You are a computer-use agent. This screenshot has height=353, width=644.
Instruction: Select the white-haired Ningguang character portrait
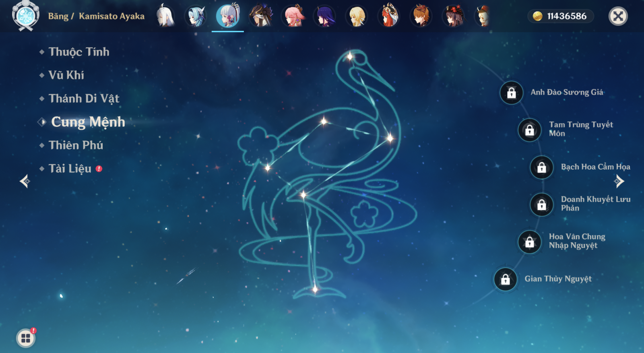pyautogui.click(x=165, y=16)
